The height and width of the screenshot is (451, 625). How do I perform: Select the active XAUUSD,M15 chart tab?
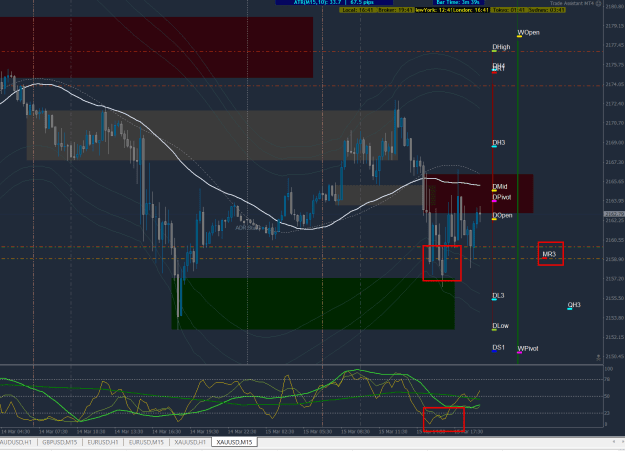(234, 442)
